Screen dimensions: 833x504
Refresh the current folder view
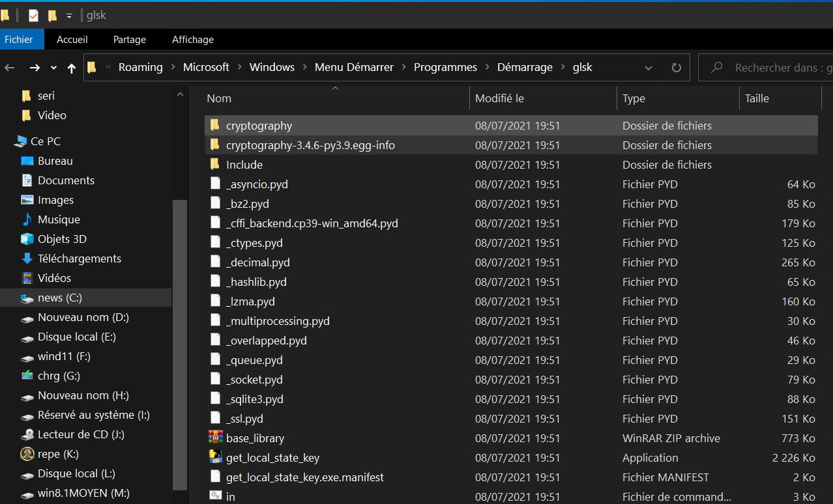tap(676, 68)
